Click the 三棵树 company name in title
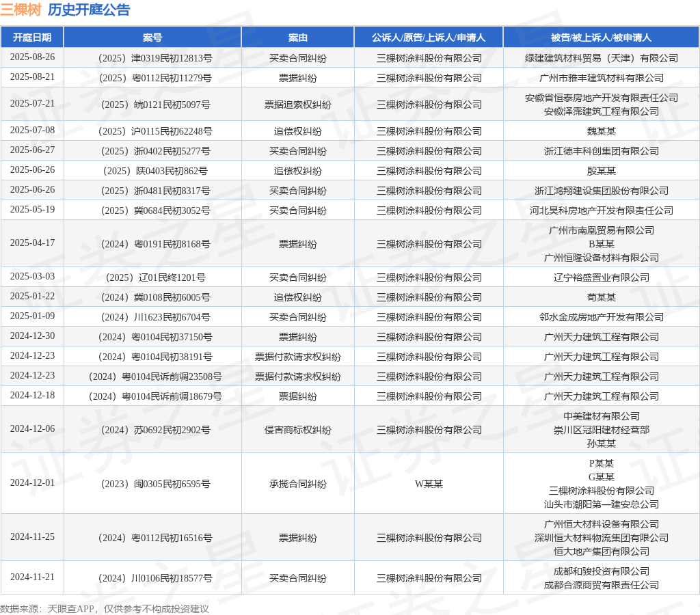The image size is (700, 615). pyautogui.click(x=21, y=10)
